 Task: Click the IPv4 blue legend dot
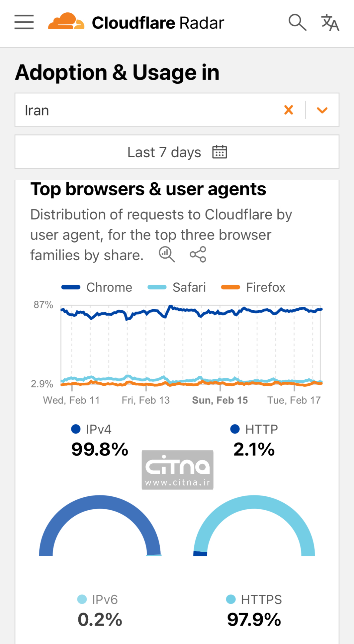[76, 429]
